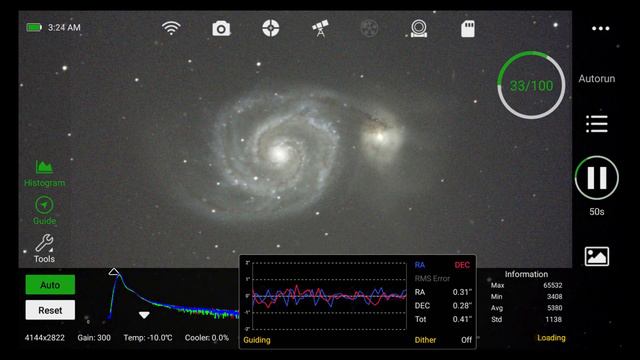
Task: Click the yellow Guiding status label
Action: pos(257,340)
